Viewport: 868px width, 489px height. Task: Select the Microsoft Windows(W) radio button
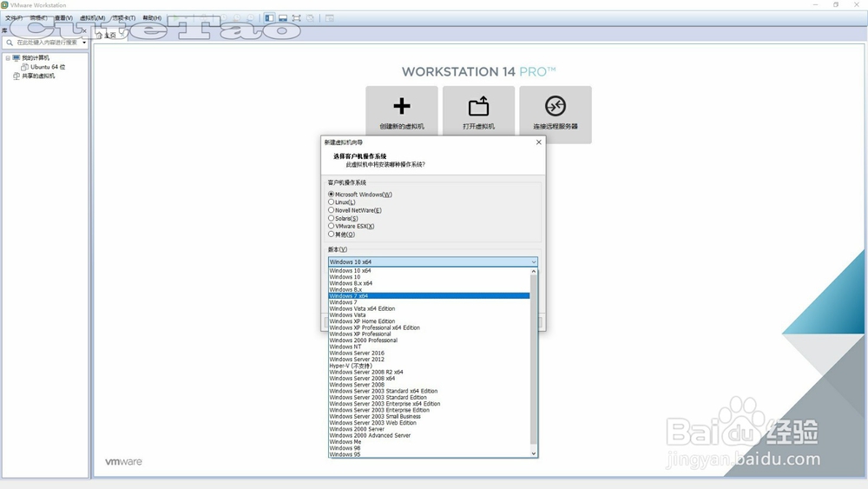[x=331, y=195]
